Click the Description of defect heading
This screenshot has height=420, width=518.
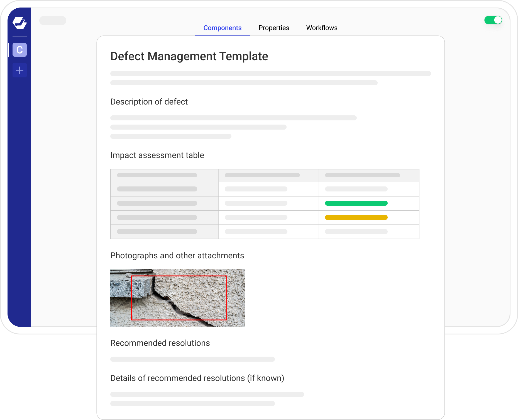[x=149, y=101]
